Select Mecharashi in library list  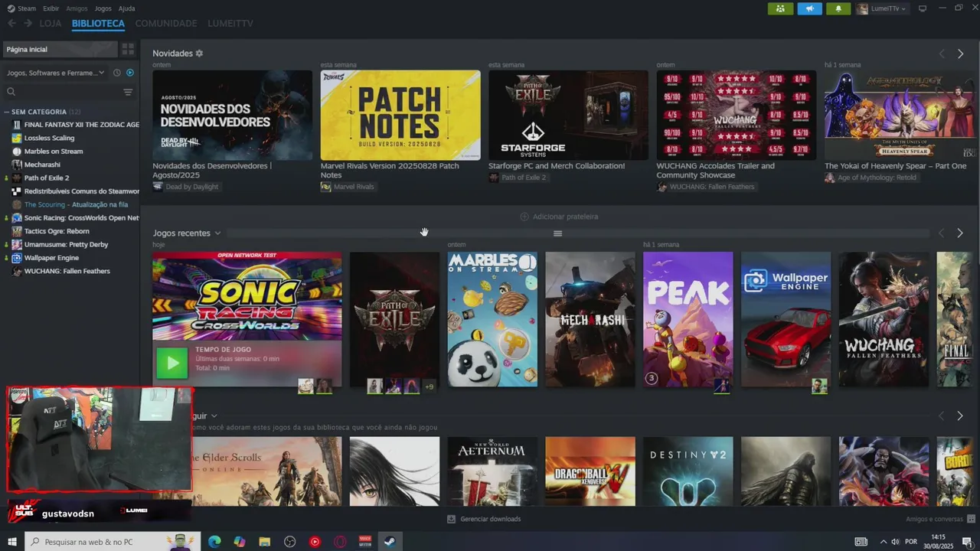pos(42,165)
